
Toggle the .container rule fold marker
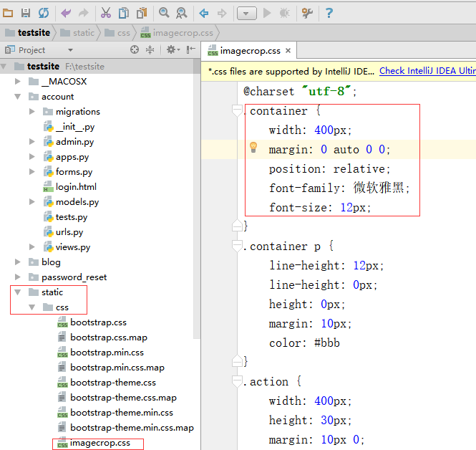point(237,111)
